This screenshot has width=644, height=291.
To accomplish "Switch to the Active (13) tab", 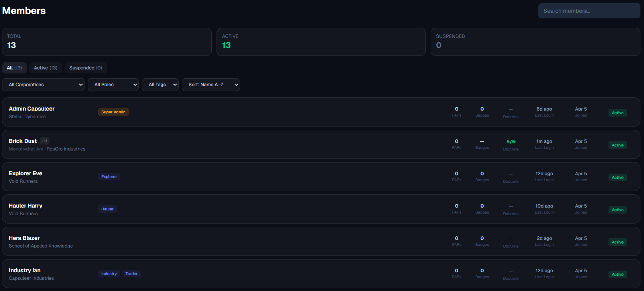I will [45, 68].
